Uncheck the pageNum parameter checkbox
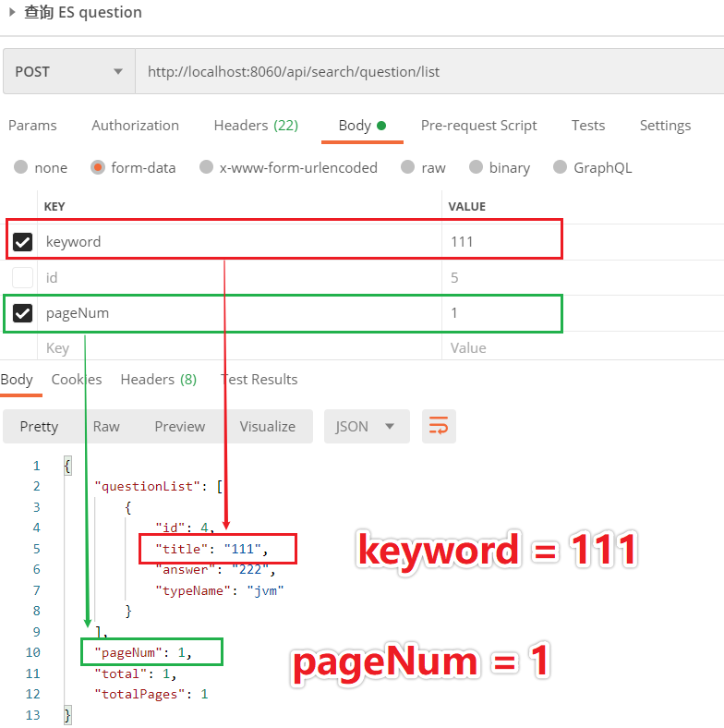Screen dimensions: 724x728 [x=22, y=313]
